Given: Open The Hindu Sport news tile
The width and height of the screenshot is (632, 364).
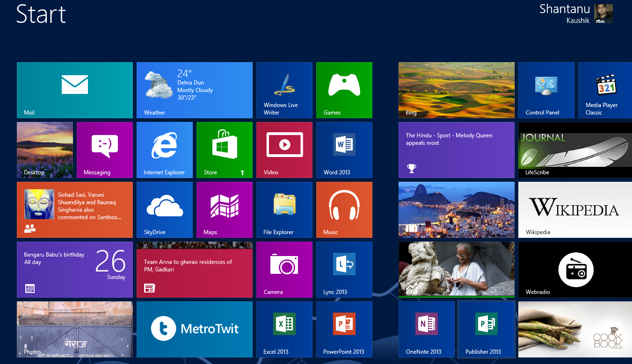Looking at the screenshot, I should click(457, 150).
